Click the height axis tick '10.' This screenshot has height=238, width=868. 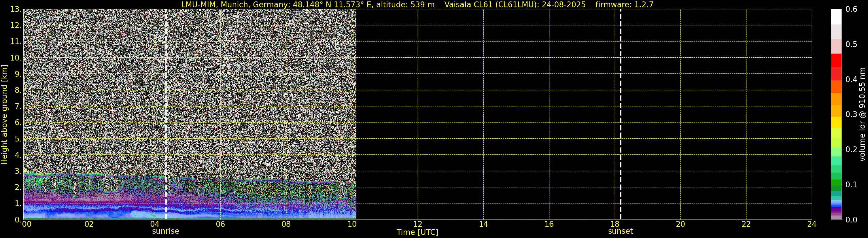tap(16, 58)
